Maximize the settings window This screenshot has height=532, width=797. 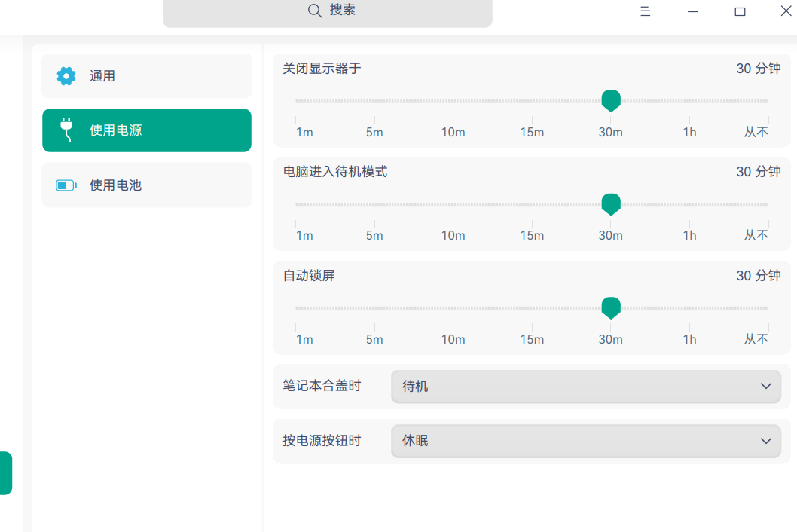tap(740, 11)
